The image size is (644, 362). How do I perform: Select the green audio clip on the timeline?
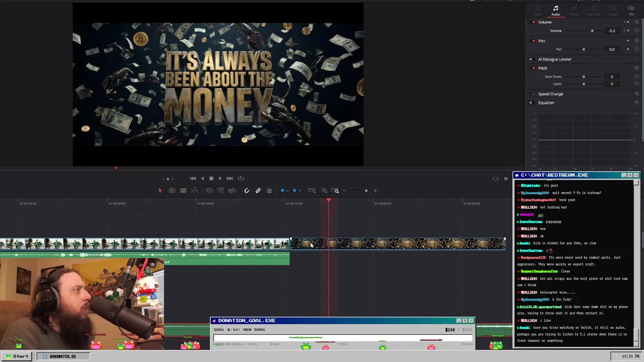[145, 257]
